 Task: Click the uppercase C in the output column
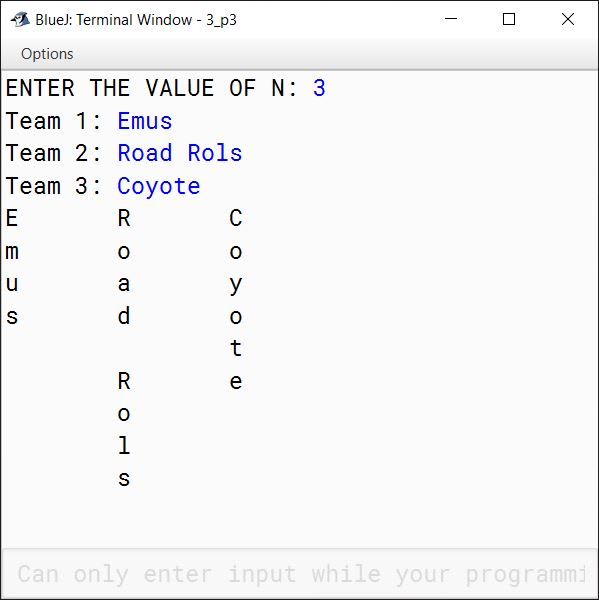(236, 218)
